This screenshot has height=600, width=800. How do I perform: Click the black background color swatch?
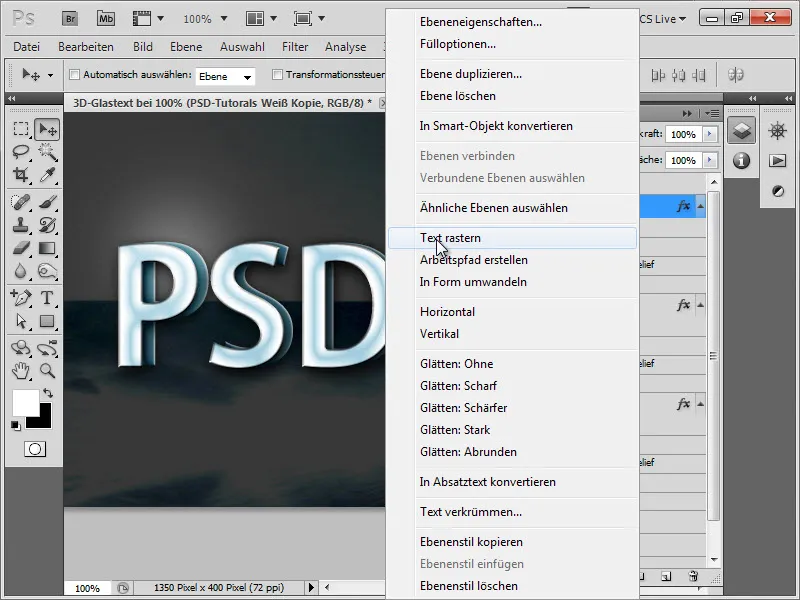[x=43, y=420]
